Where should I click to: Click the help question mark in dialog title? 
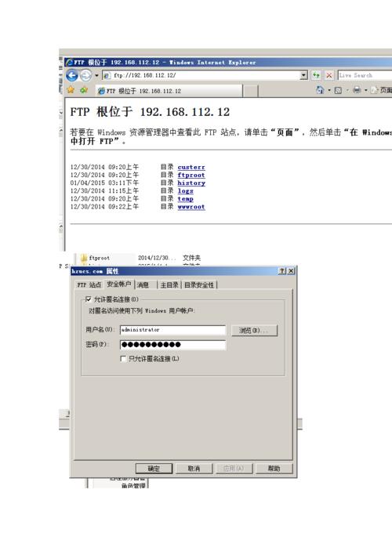pos(282,270)
